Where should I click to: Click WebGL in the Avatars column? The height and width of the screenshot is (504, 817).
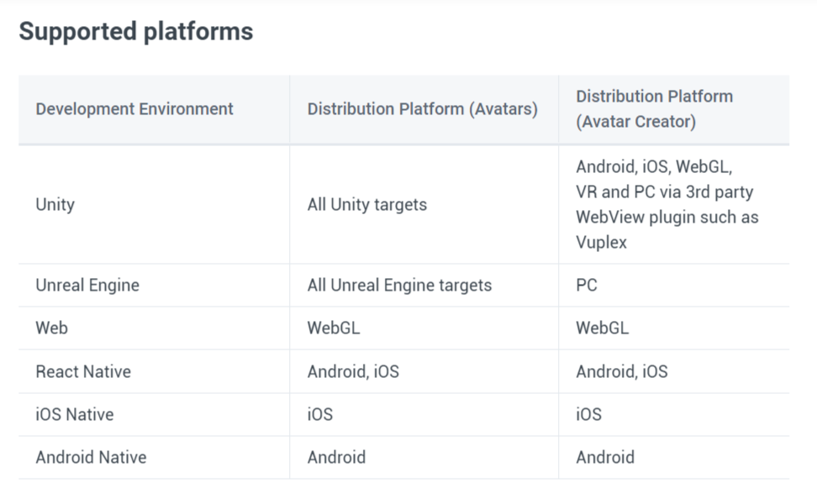(x=334, y=328)
